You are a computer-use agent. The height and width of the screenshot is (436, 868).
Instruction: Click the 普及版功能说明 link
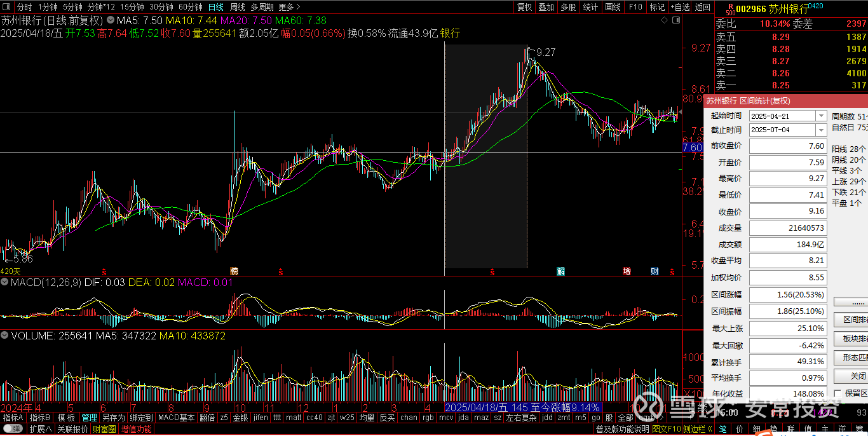tap(623, 429)
